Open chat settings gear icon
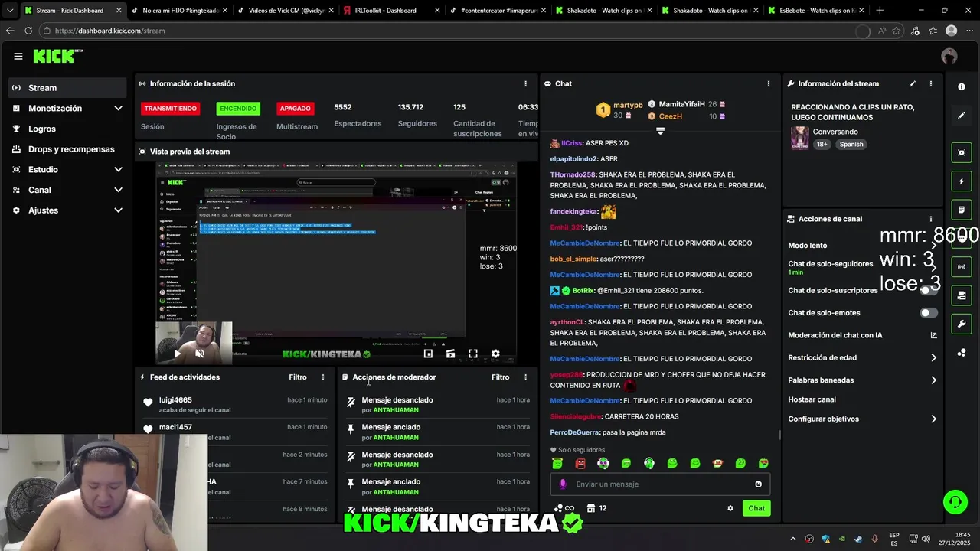980x551 pixels. pyautogui.click(x=730, y=508)
